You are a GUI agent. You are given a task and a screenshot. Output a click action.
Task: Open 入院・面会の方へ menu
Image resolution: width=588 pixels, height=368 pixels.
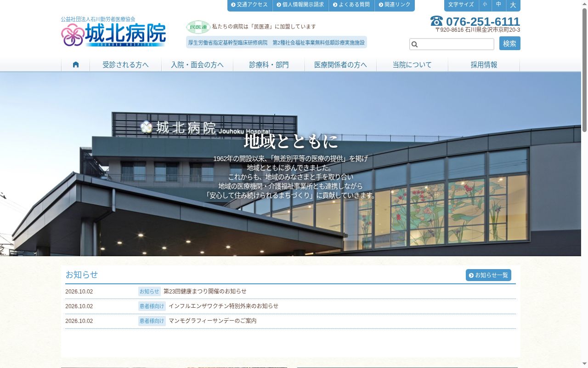click(197, 65)
